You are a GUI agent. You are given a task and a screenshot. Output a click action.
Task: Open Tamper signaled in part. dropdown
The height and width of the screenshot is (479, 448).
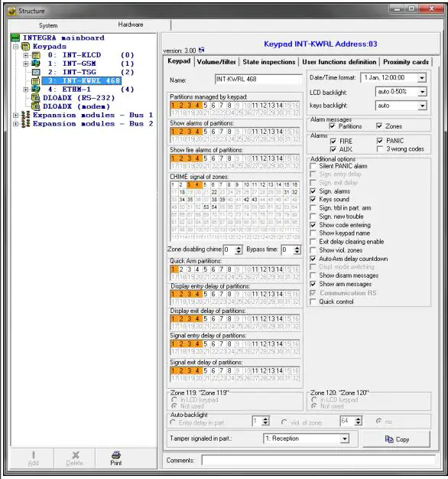coord(345,438)
